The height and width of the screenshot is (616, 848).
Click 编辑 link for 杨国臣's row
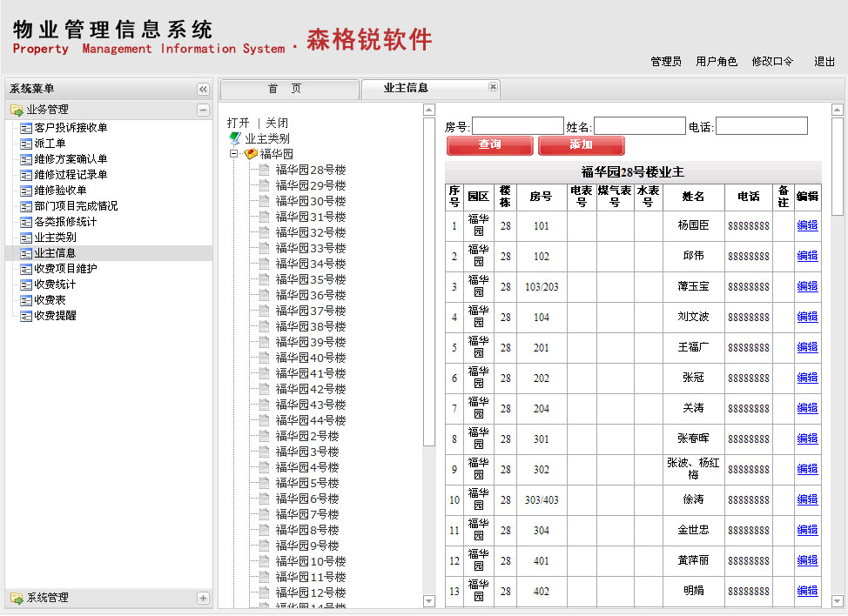[807, 225]
